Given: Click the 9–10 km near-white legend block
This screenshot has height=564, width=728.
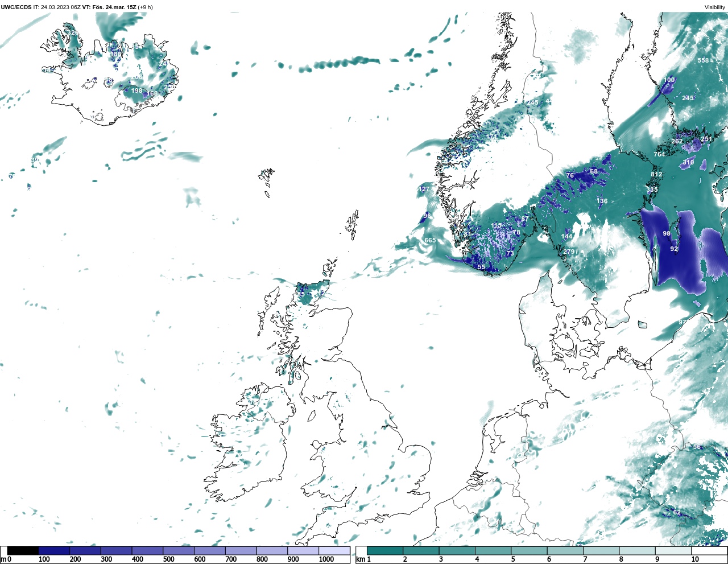Looking at the screenshot, I should tap(673, 551).
